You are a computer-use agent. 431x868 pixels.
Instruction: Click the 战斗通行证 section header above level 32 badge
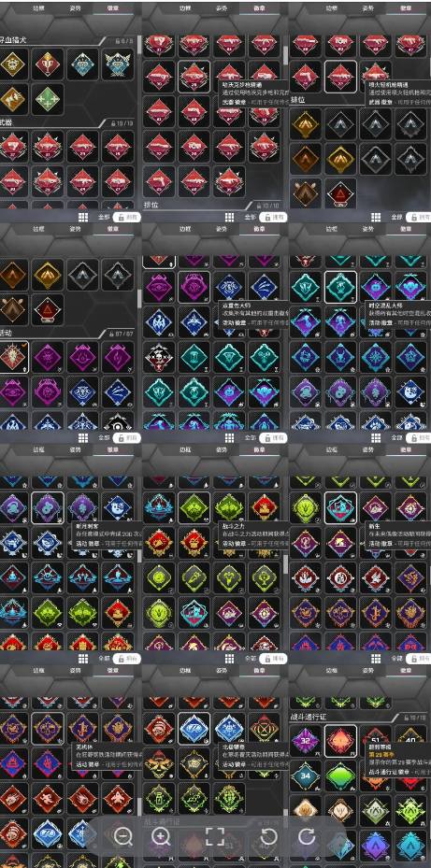point(310,717)
